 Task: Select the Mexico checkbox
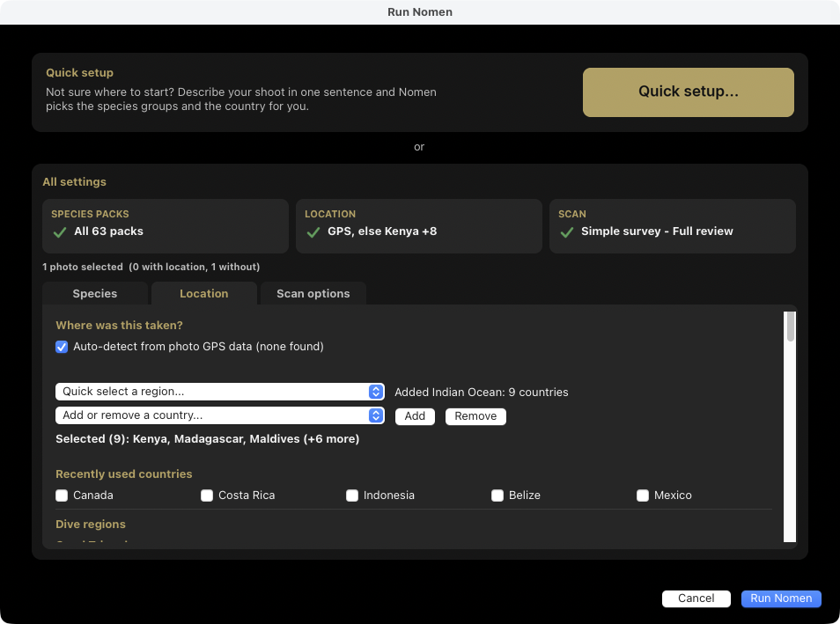coord(642,496)
